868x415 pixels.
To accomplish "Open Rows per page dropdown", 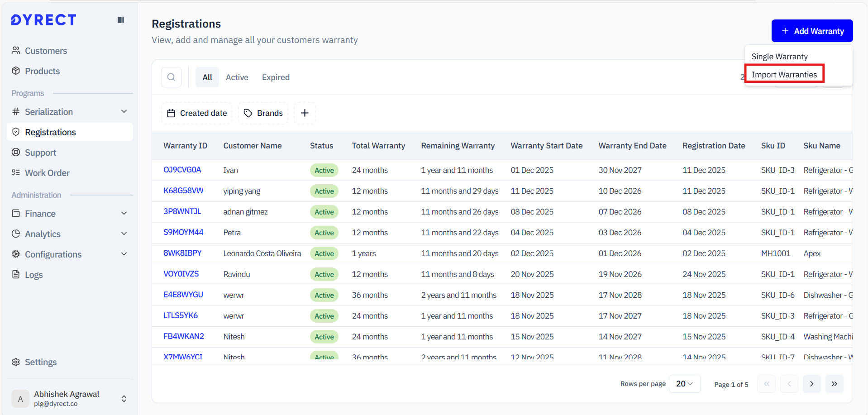I will (684, 384).
